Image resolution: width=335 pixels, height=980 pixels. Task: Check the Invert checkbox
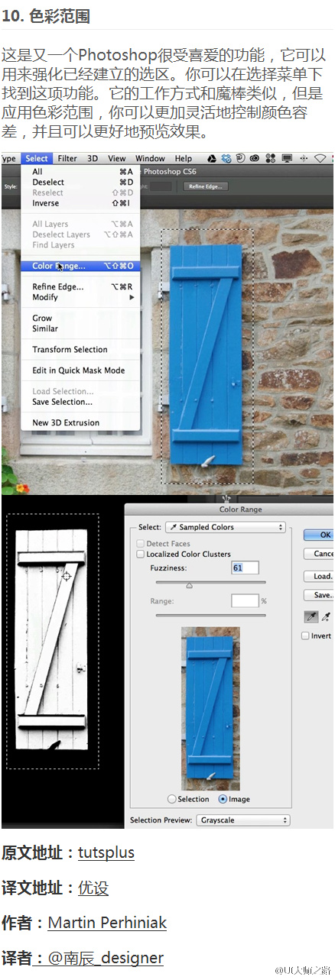point(305,636)
